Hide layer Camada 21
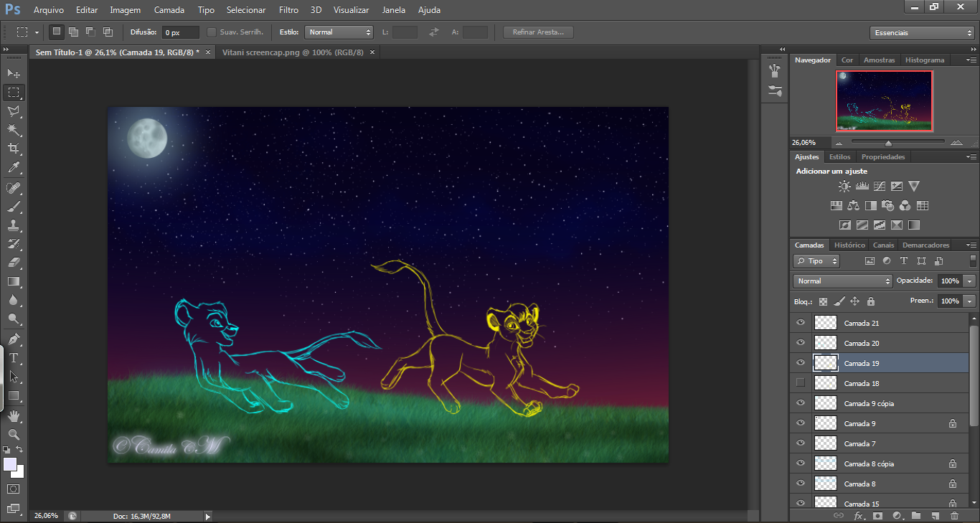This screenshot has width=980, height=523. coord(801,323)
